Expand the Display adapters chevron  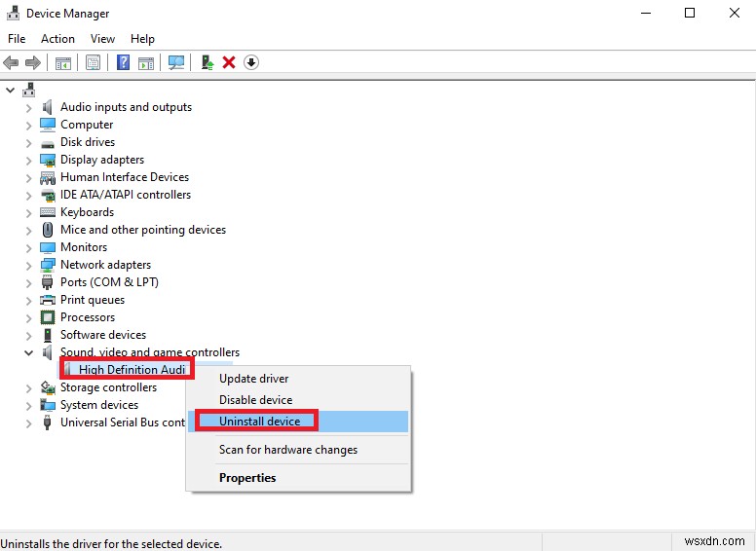(x=29, y=161)
